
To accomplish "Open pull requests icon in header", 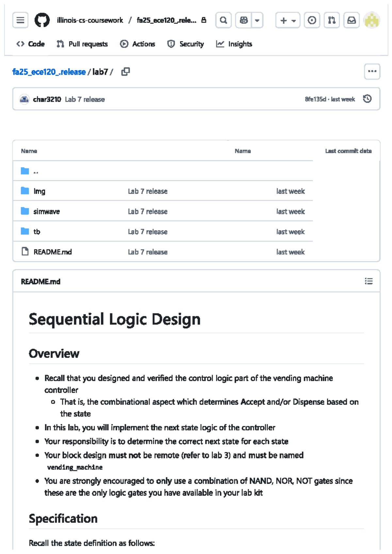I will click(332, 20).
